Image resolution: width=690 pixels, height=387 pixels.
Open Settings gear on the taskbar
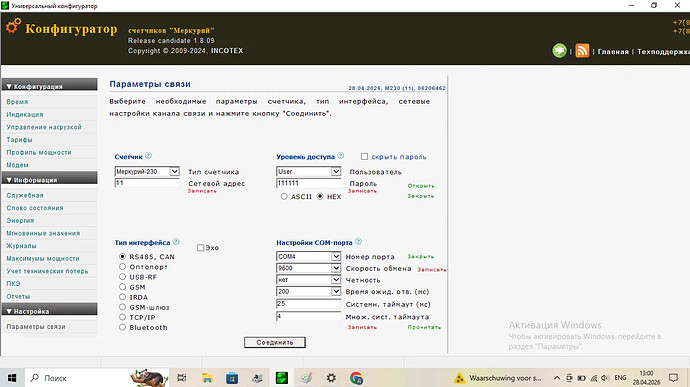click(x=331, y=378)
